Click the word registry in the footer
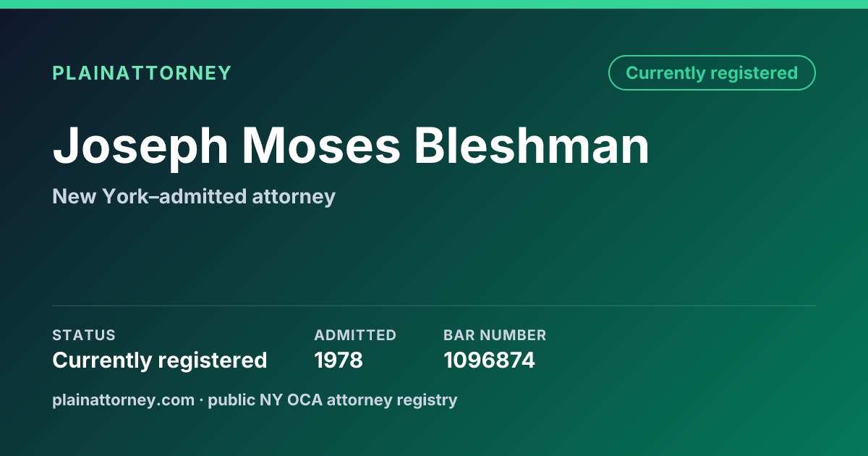Viewport: 868px width, 456px height. 429,400
